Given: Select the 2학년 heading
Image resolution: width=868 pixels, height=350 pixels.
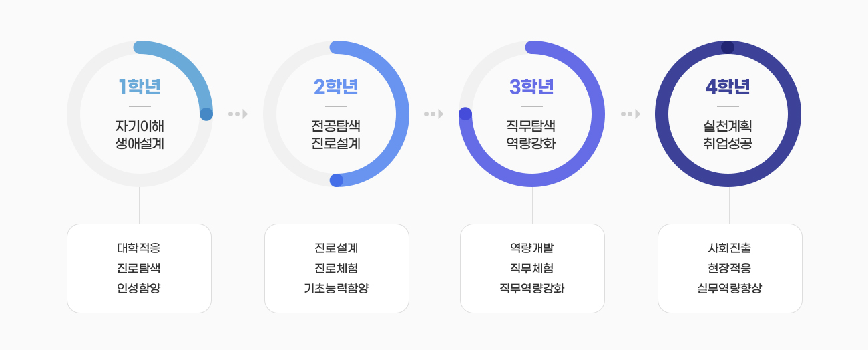Looking at the screenshot, I should pyautogui.click(x=336, y=87).
